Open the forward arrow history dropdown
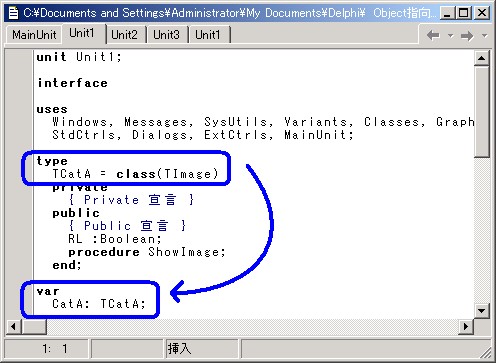 coord(484,35)
